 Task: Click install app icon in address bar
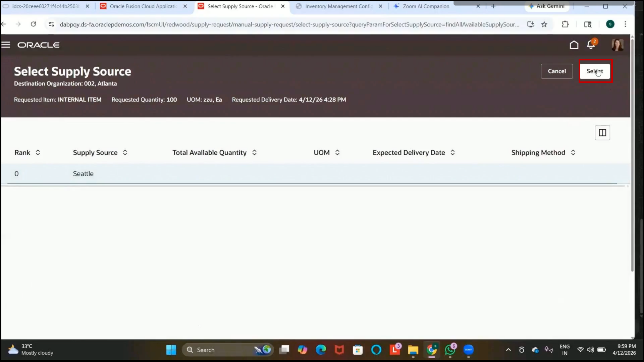click(x=531, y=24)
